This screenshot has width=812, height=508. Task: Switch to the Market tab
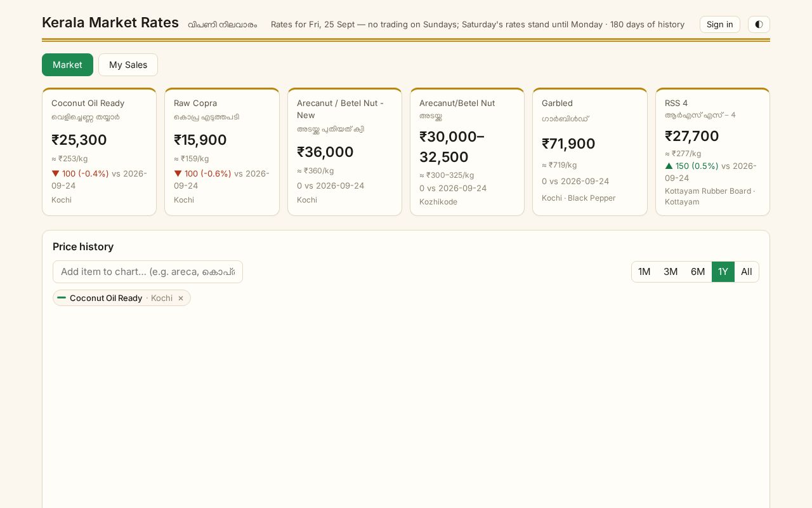coord(67,65)
